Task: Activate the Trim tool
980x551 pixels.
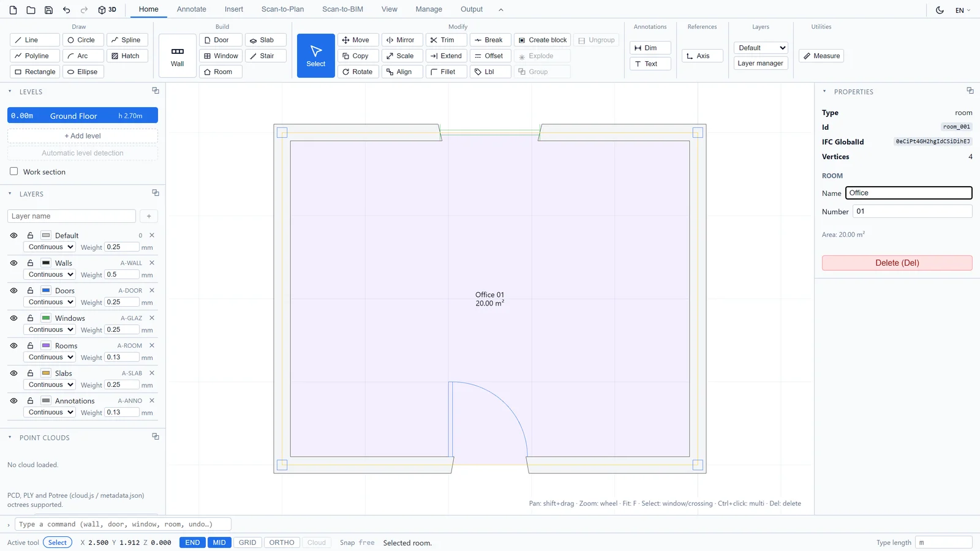Action: pos(447,40)
